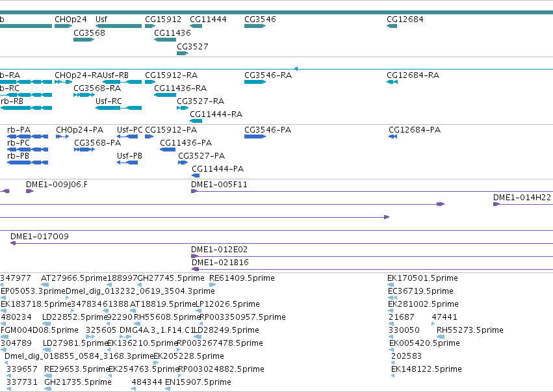This screenshot has height=392, width=553.
Task: Click the EK148122.5prime EST label
Action: [426, 369]
